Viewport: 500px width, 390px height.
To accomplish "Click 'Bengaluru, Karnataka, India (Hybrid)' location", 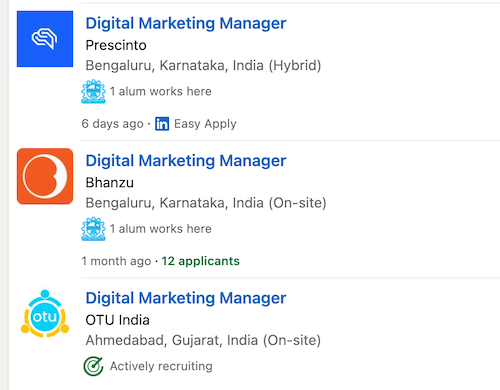I will pos(203,66).
